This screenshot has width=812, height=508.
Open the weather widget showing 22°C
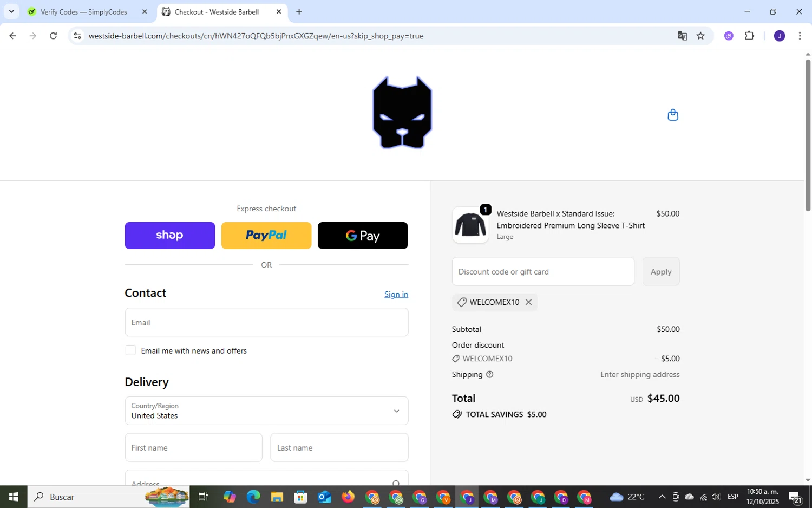(627, 497)
